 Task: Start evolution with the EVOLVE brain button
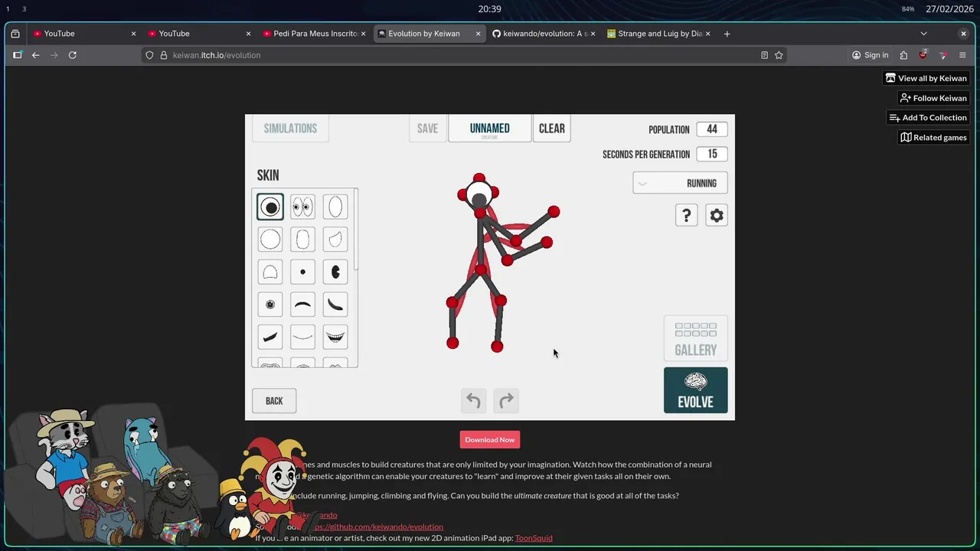(696, 390)
